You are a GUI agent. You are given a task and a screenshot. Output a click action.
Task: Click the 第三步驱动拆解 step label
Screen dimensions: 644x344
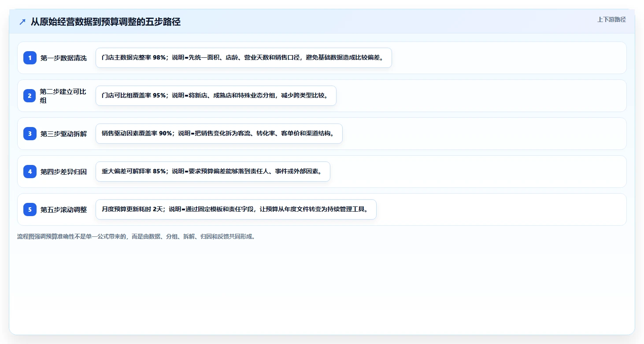[64, 134]
